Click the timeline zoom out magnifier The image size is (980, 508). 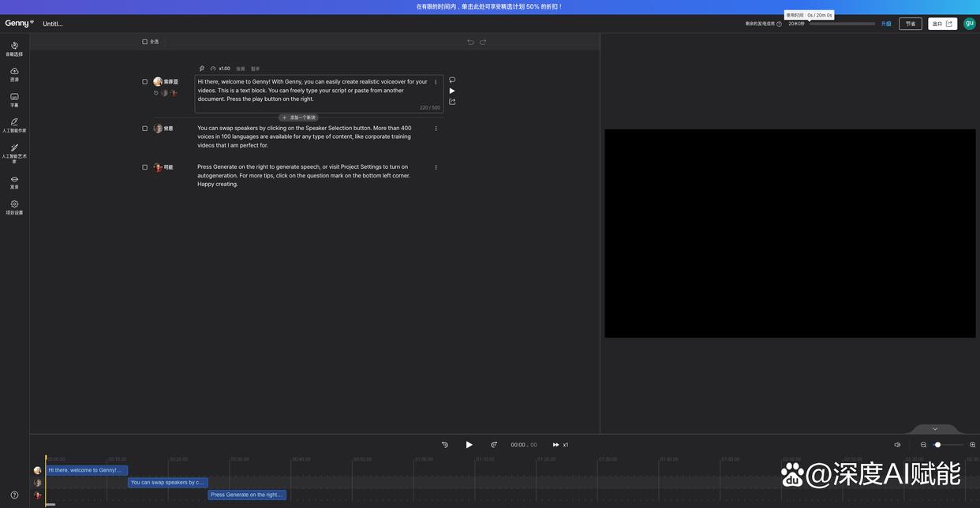(x=924, y=445)
